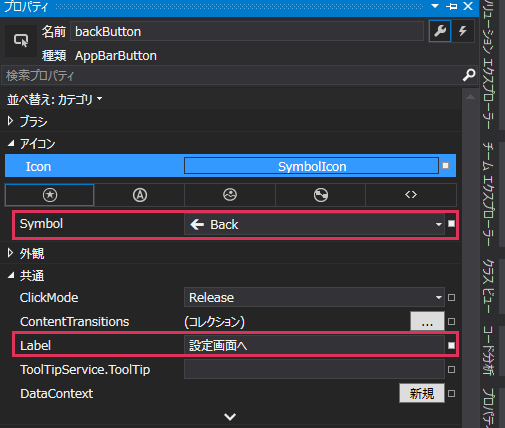
Task: Open the wrench properties view
Action: pyautogui.click(x=440, y=31)
